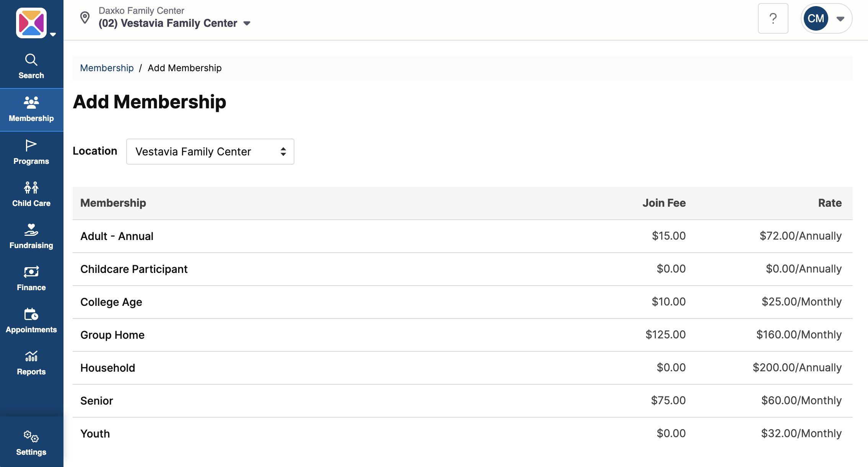868x467 pixels.
Task: Open the Settings gears icon
Action: coord(31,436)
